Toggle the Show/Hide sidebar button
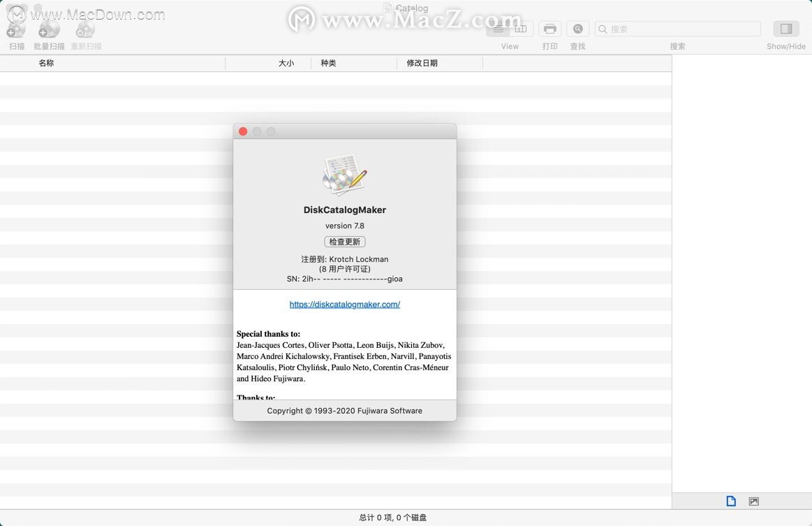This screenshot has width=812, height=526. point(786,29)
